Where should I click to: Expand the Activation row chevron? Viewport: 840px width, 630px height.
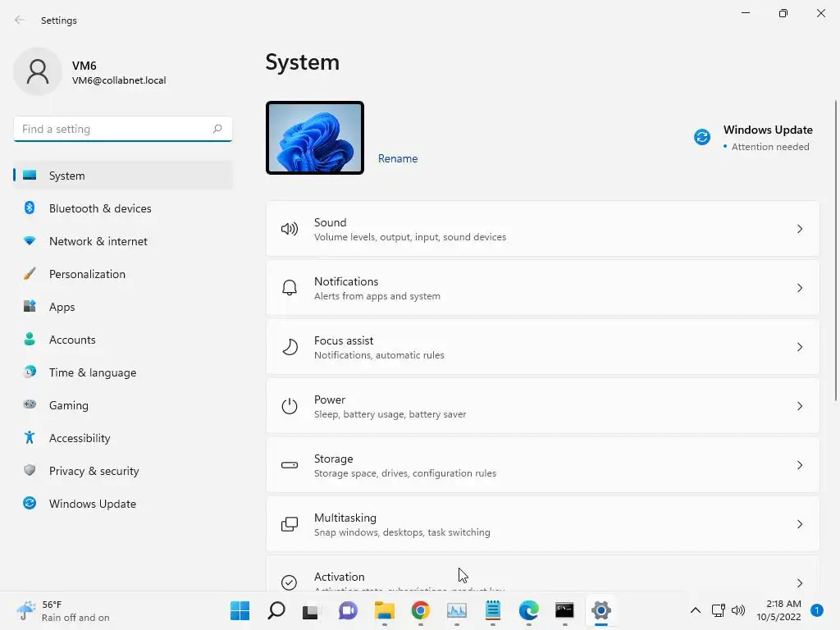click(x=799, y=583)
